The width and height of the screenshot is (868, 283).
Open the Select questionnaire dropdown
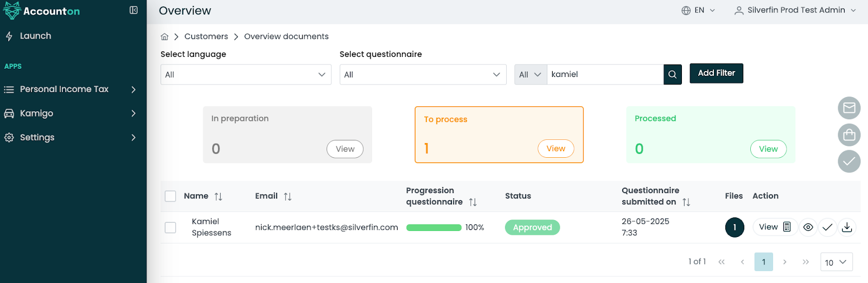(x=423, y=75)
